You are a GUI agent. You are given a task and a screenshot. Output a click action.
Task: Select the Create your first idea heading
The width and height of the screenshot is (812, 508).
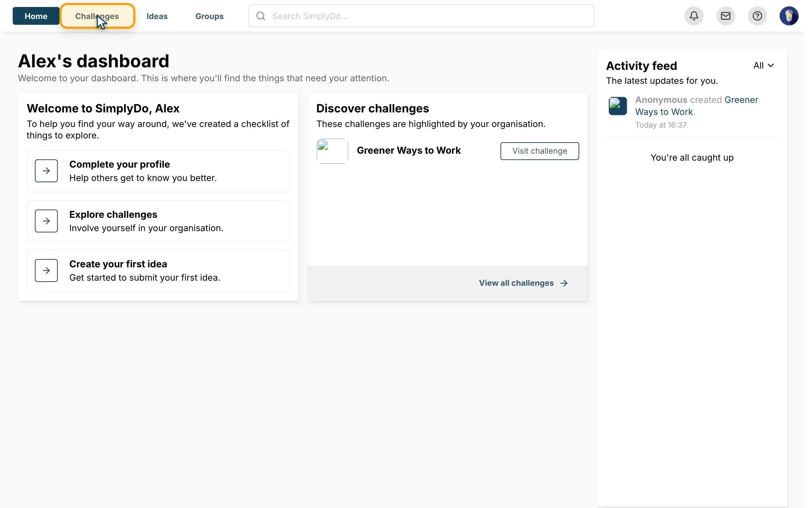click(x=118, y=264)
